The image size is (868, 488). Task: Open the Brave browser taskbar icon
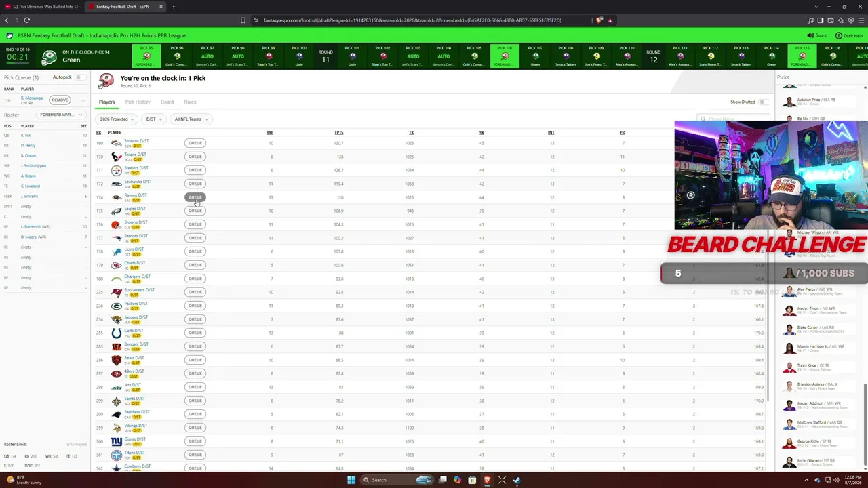487,480
